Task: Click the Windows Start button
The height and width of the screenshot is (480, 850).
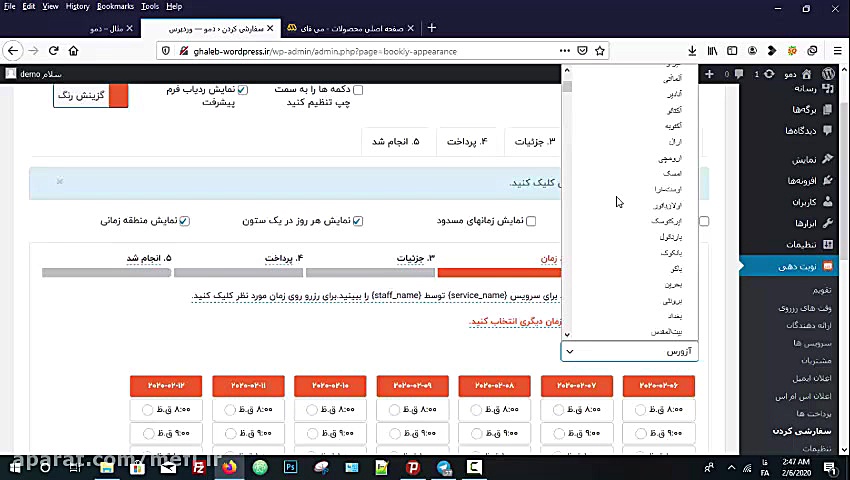Action: [x=15, y=467]
